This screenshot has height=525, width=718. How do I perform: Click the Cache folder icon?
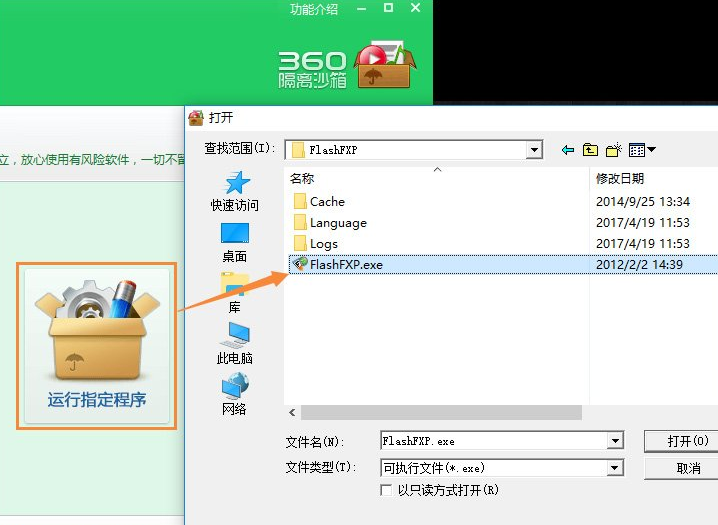tap(300, 201)
